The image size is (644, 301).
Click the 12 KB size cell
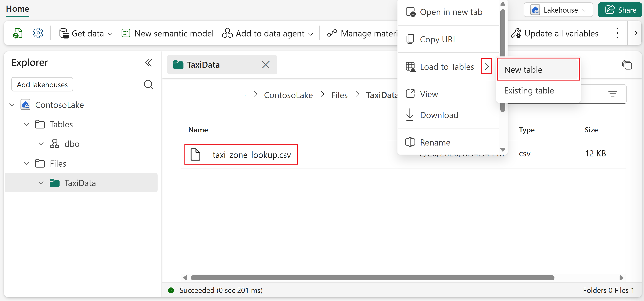click(595, 154)
